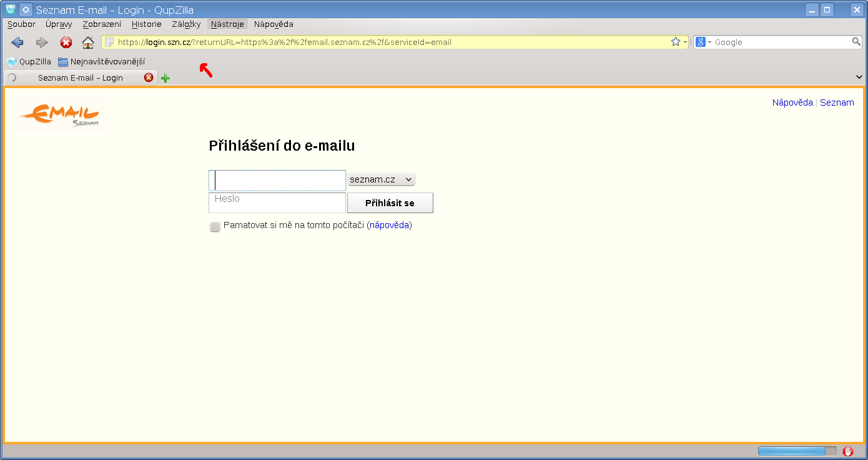This screenshot has height=460, width=868.
Task: Open the list of tabs arrow
Action: click(859, 77)
